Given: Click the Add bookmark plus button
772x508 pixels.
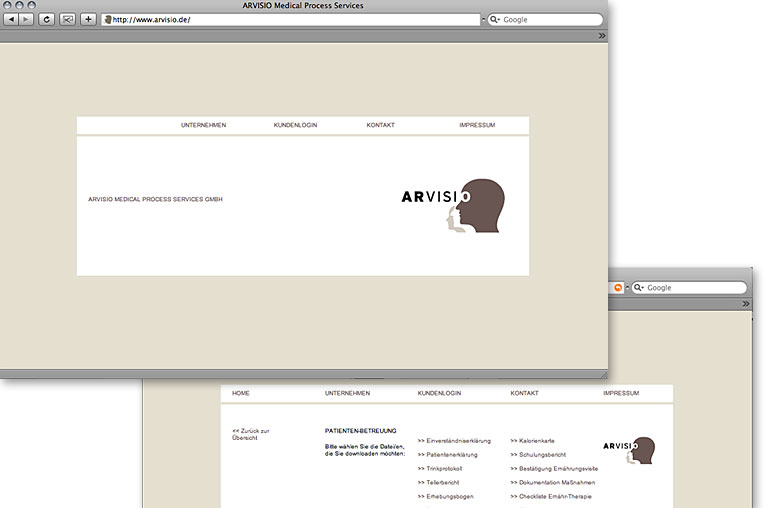Looking at the screenshot, I should coord(88,19).
